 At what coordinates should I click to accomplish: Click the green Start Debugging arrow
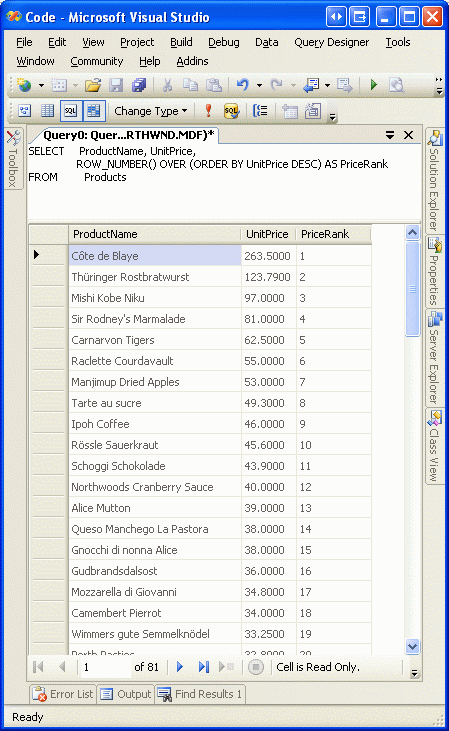coord(373,85)
